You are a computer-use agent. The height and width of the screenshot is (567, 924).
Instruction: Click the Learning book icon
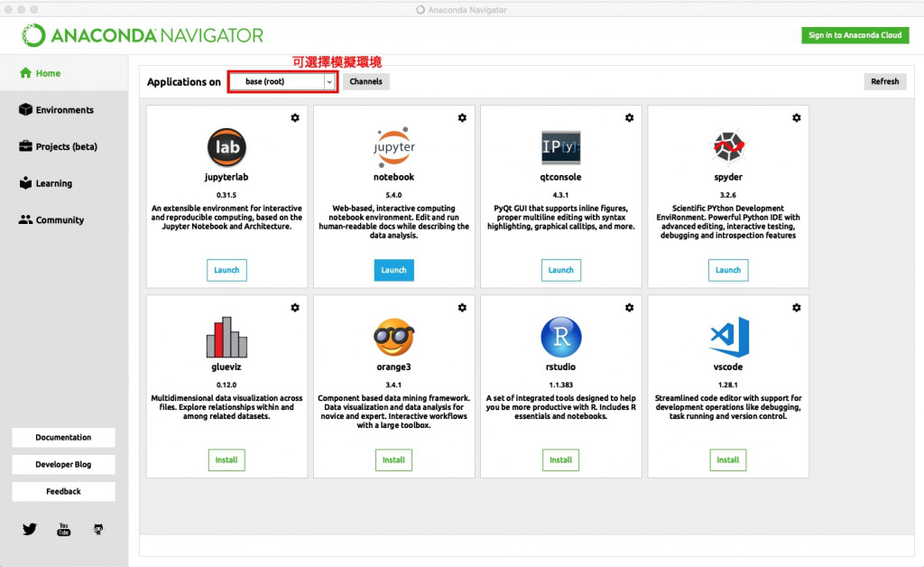[25, 182]
